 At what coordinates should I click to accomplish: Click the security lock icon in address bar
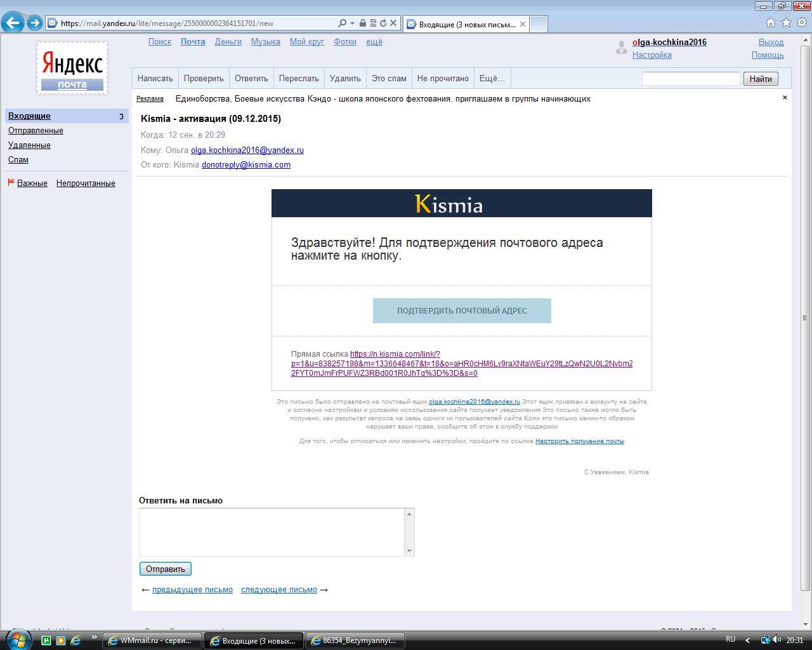point(362,23)
